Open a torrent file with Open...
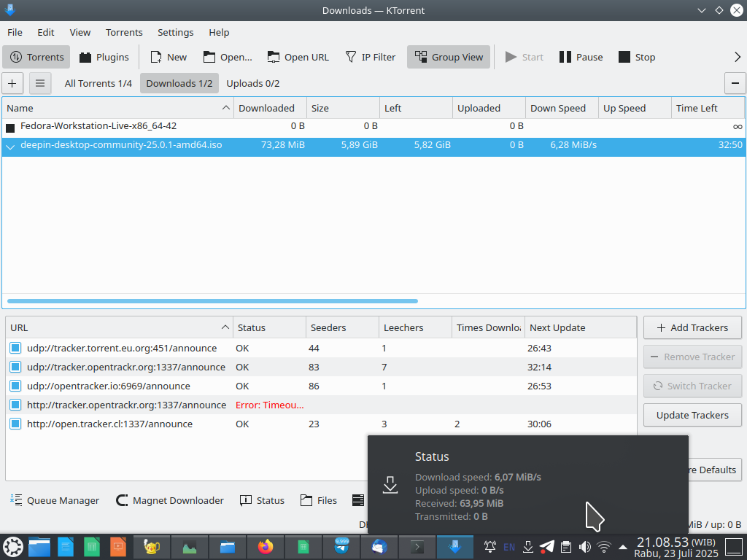Image resolution: width=747 pixels, height=560 pixels. point(228,57)
